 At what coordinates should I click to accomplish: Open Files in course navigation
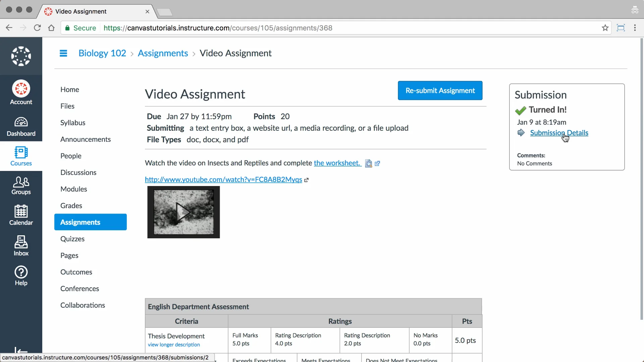[x=67, y=106]
